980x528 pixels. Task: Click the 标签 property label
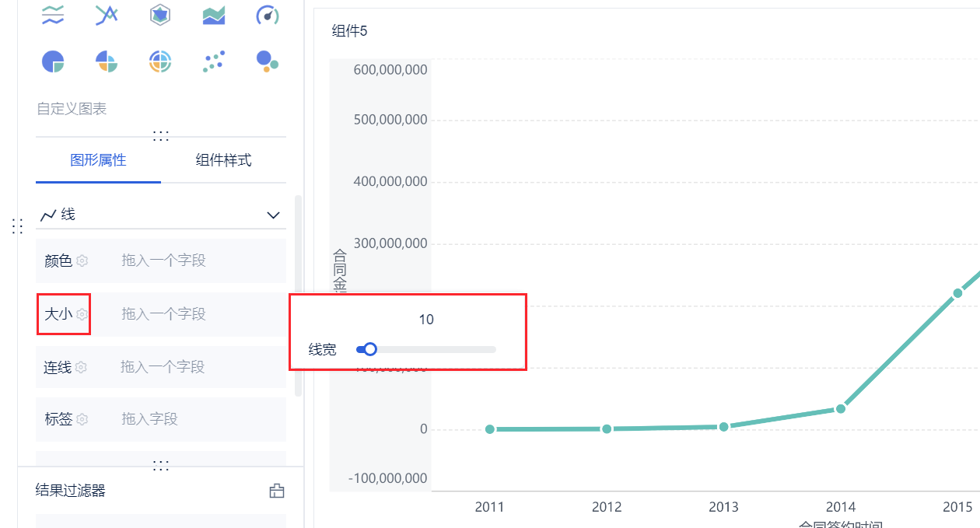[x=58, y=419]
